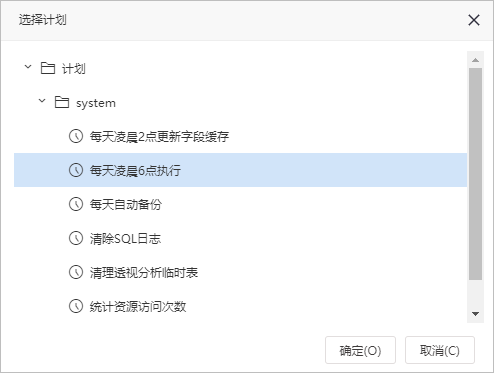Screen dimensions: 494x373
Task: Click the scrollbar up arrow
Action: [x=475, y=60]
